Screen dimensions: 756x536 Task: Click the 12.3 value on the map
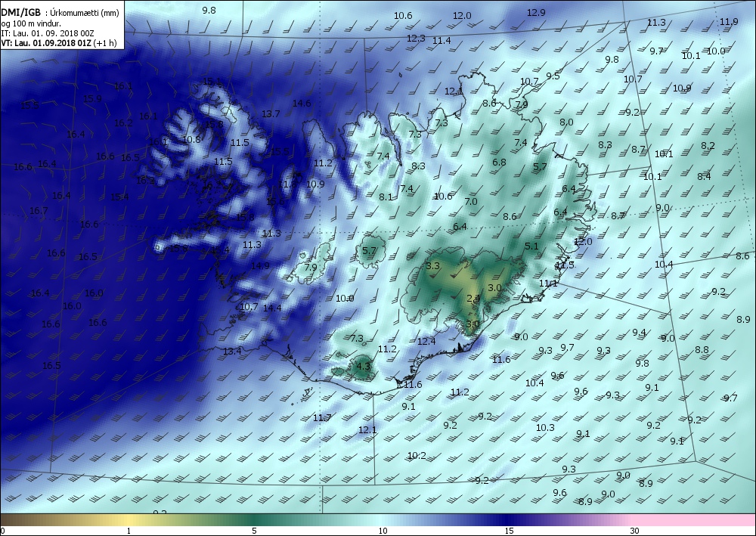(416, 38)
